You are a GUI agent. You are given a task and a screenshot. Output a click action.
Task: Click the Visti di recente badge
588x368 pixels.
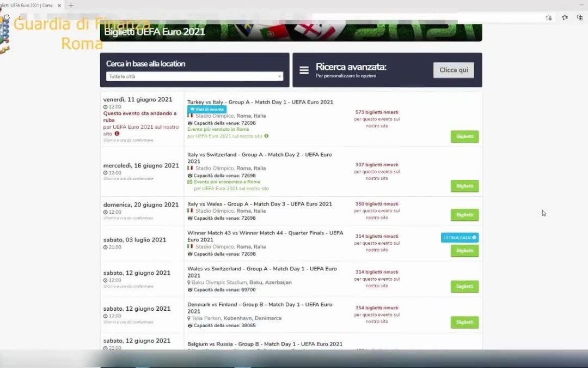(207, 109)
